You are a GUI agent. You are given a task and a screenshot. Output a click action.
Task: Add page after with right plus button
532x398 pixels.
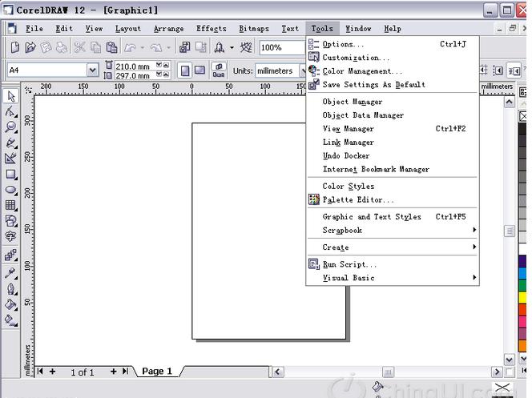pos(113,372)
